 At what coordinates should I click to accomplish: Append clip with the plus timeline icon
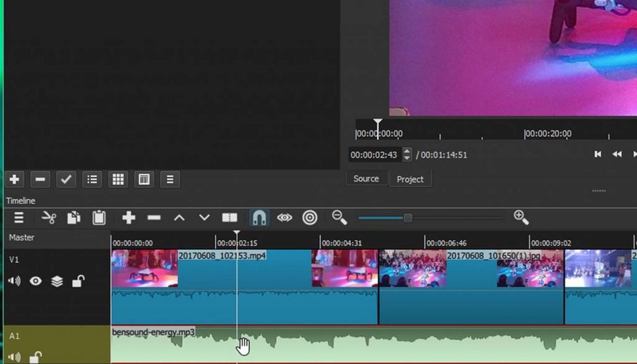click(x=129, y=217)
